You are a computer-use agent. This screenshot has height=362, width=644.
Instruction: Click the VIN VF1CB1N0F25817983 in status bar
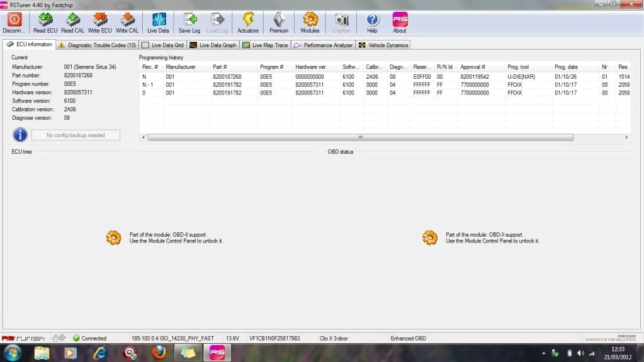(274, 338)
